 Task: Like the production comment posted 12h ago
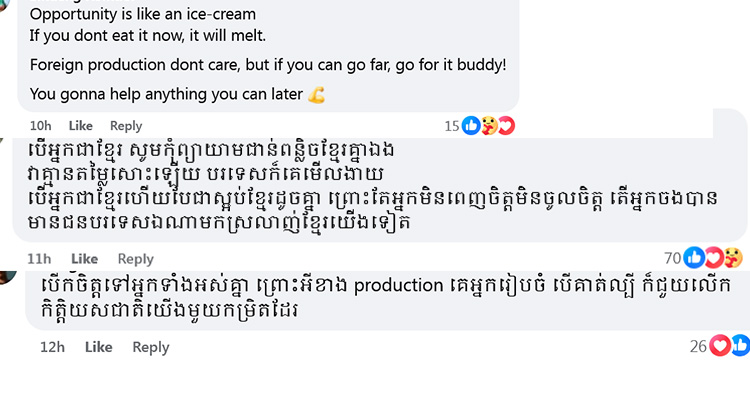click(x=99, y=347)
